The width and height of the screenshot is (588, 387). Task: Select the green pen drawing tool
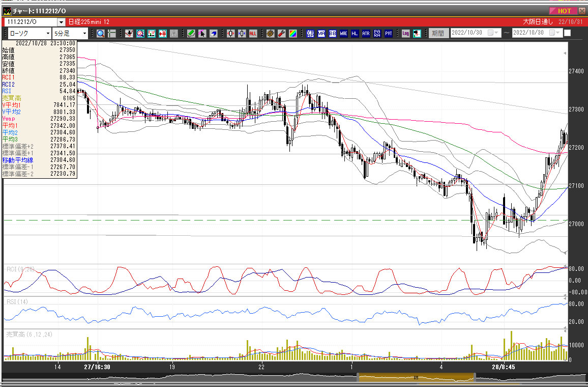point(191,34)
